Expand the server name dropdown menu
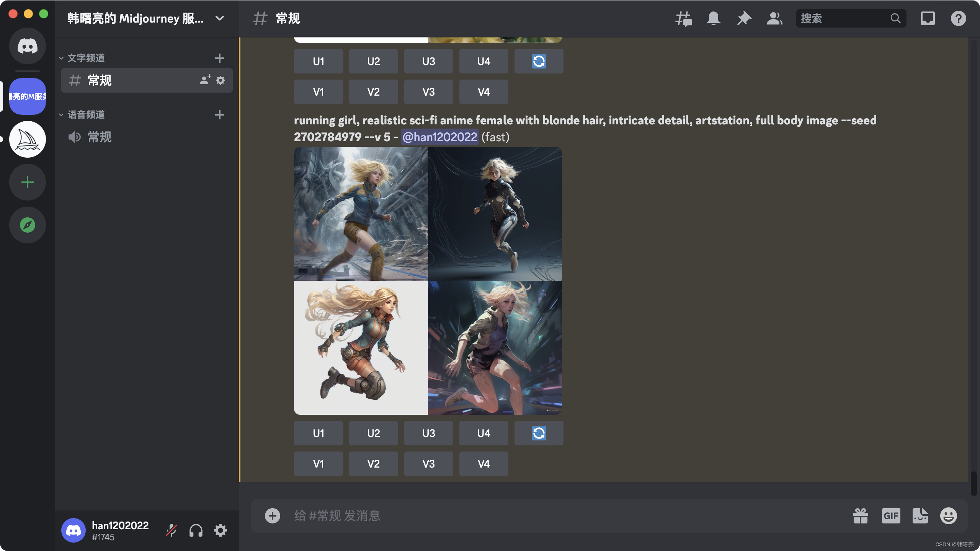Viewport: 980px width, 551px height. click(x=220, y=18)
